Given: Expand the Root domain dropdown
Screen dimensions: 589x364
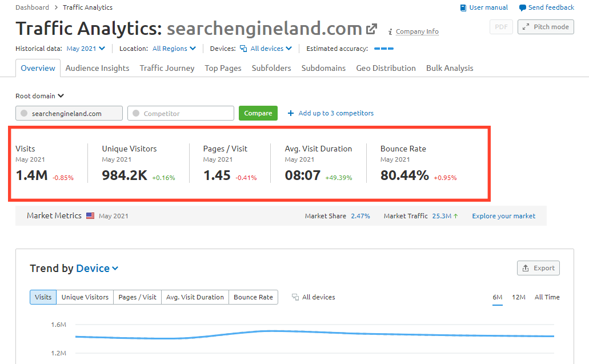Looking at the screenshot, I should [39, 96].
